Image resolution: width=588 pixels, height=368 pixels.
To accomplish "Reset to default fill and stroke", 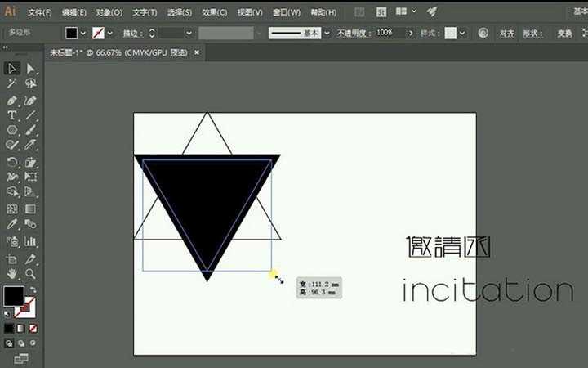I will click(x=7, y=313).
